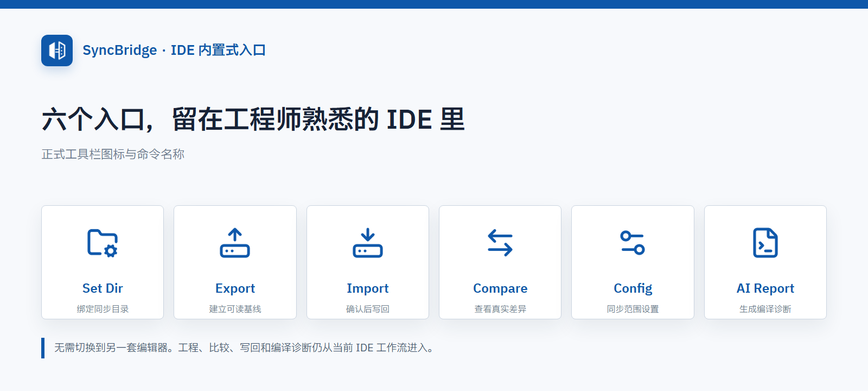Image resolution: width=868 pixels, height=391 pixels.
Task: Click the Set Dir folder-gear icon
Action: pyautogui.click(x=103, y=243)
